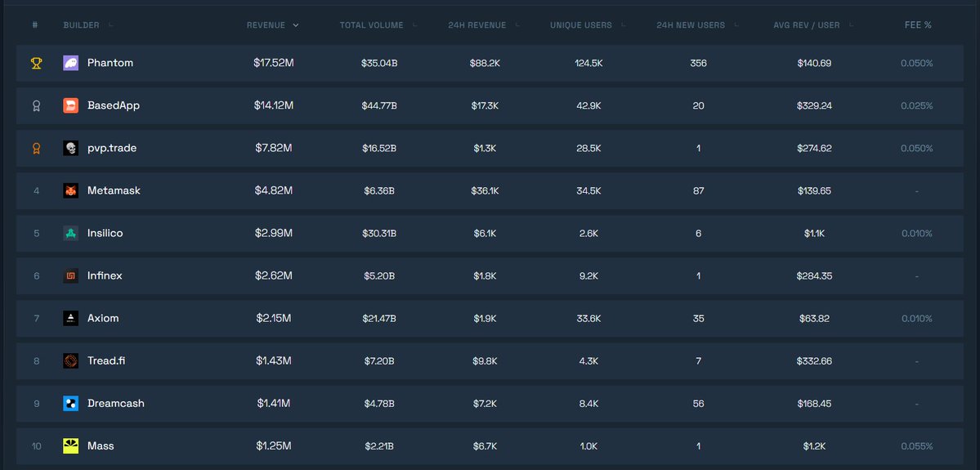Click avg rev per user $332.66

(x=814, y=360)
